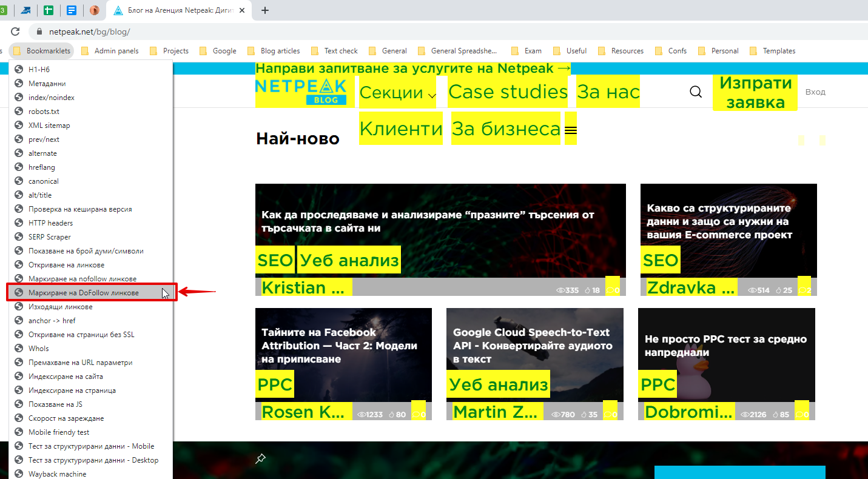Viewport: 868px width, 479px height.
Task: Select the HTTP headers bookmarklet
Action: pyautogui.click(x=91, y=223)
